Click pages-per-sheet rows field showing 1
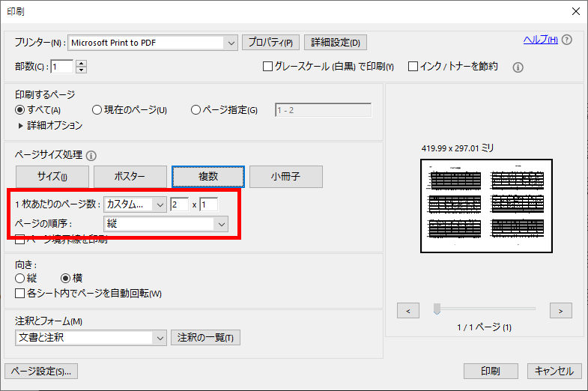Image resolution: width=588 pixels, height=391 pixels. (208, 204)
